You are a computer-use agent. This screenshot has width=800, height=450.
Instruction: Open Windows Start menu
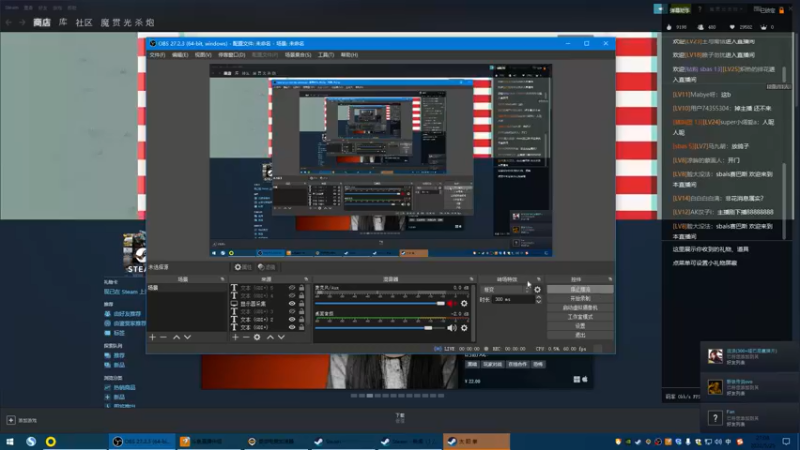pos(10,441)
